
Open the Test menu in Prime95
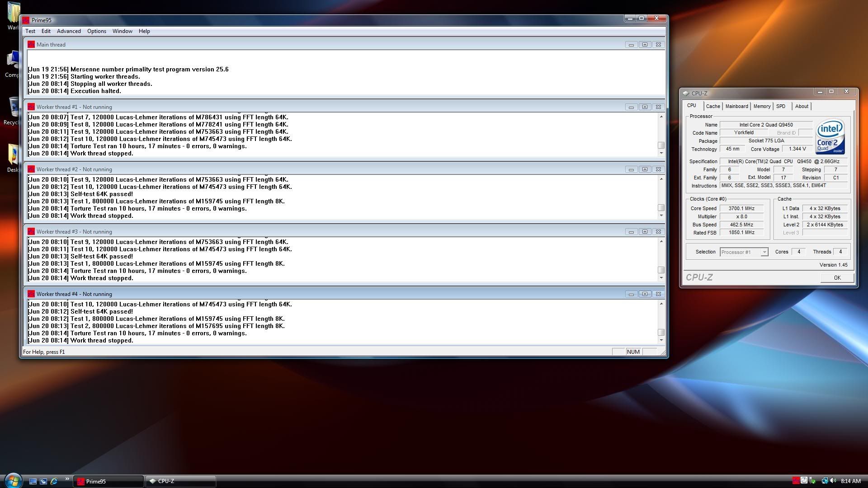tap(30, 31)
